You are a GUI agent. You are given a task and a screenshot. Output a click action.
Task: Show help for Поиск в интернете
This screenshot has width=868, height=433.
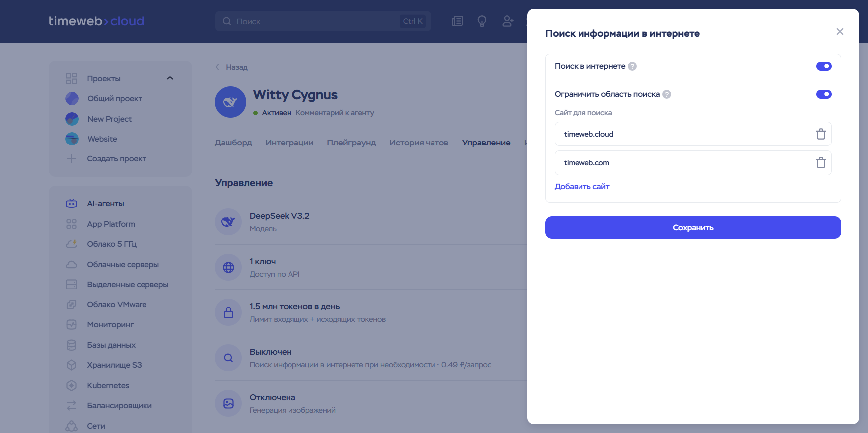point(632,66)
